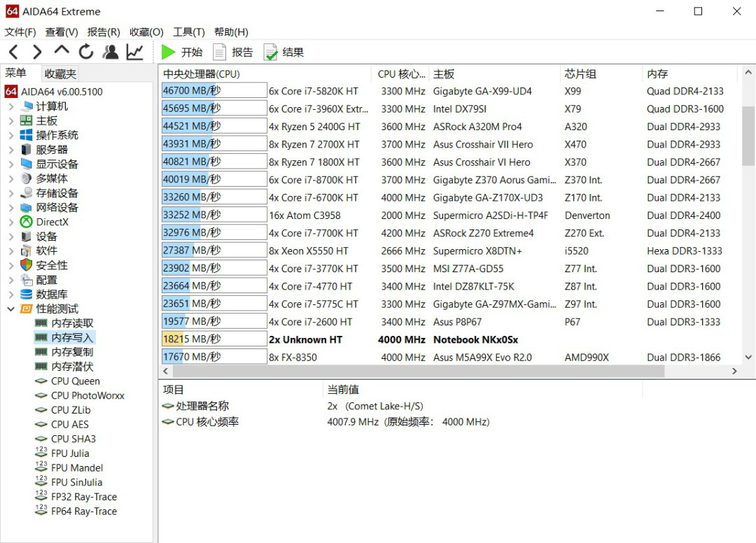Select the FPU Mandel benchmark icon
This screenshot has height=543, width=756.
(x=41, y=467)
